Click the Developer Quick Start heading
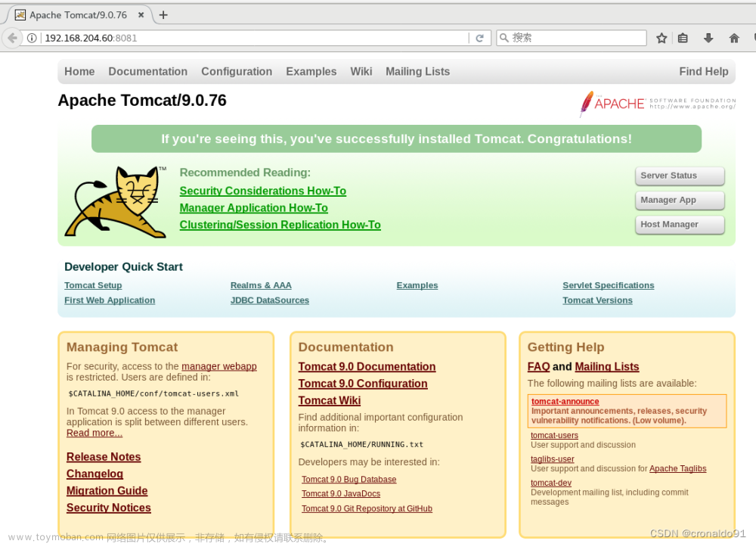This screenshot has height=544, width=756. click(x=123, y=267)
